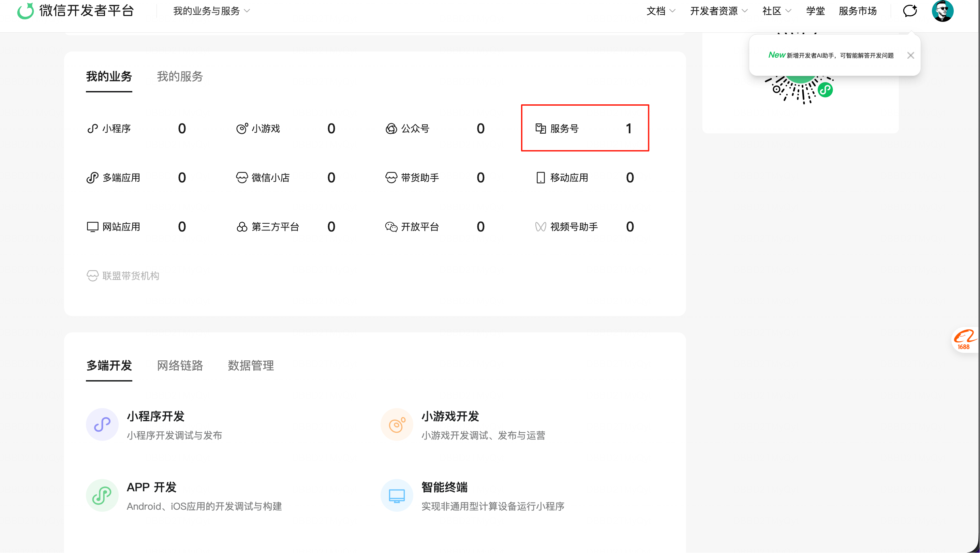980x553 pixels.
Task: Switch to 我的业务 tab
Action: click(109, 76)
